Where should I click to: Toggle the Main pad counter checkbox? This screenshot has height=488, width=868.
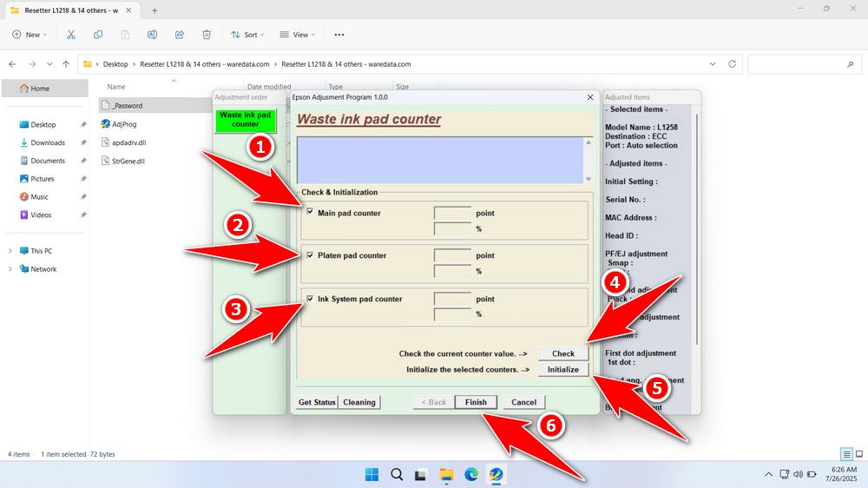point(310,212)
